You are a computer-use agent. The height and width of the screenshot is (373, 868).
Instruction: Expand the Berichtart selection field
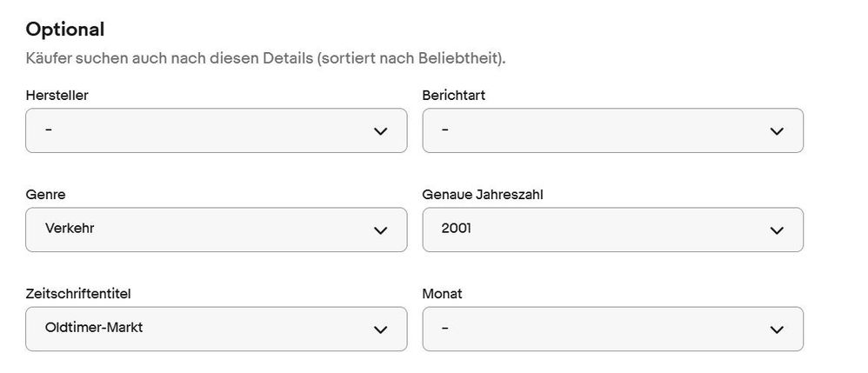612,130
